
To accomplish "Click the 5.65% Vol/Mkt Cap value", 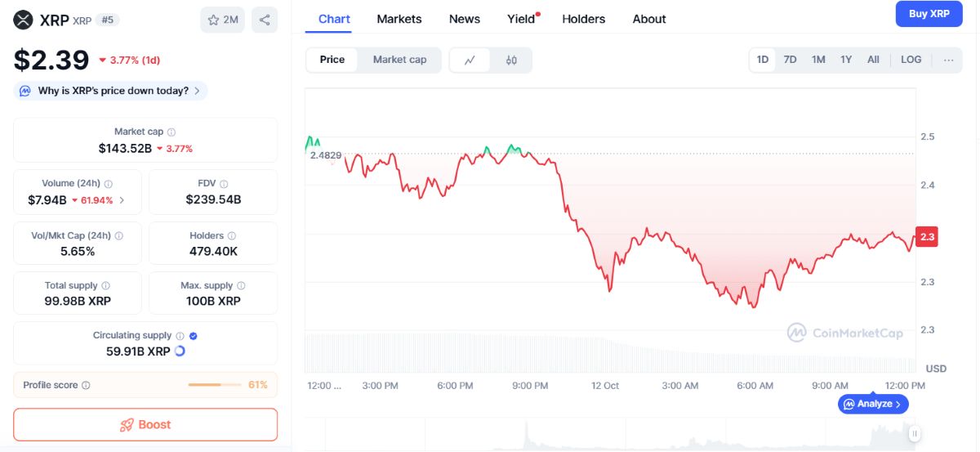I will 78,251.
